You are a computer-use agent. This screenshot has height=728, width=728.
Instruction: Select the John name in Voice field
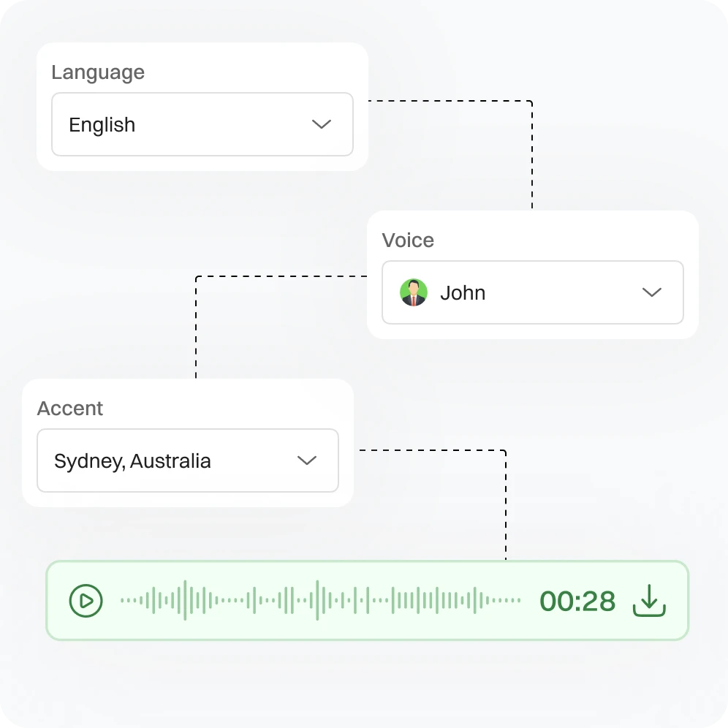click(x=463, y=293)
